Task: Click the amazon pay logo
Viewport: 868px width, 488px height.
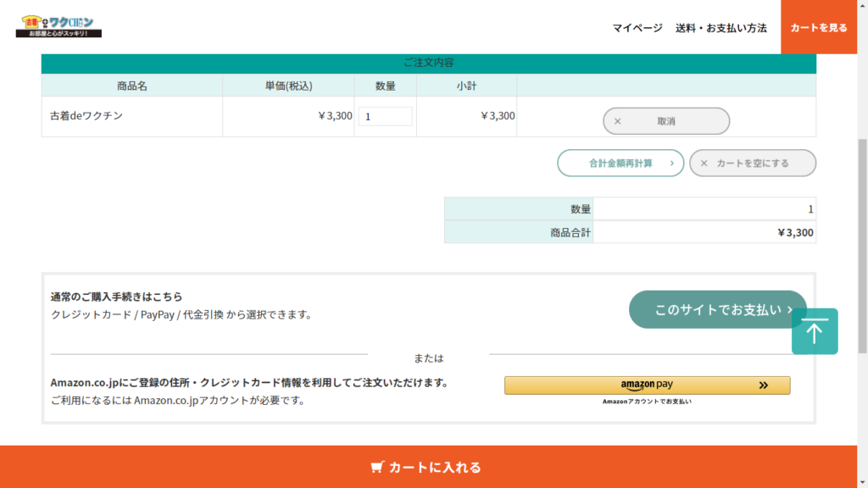Action: (x=646, y=385)
